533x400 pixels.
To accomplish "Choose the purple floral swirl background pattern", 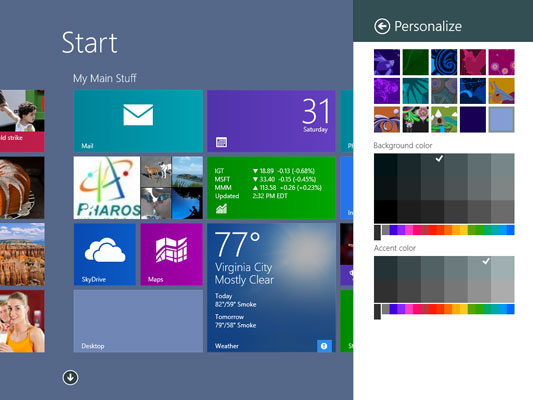I will (x=387, y=91).
